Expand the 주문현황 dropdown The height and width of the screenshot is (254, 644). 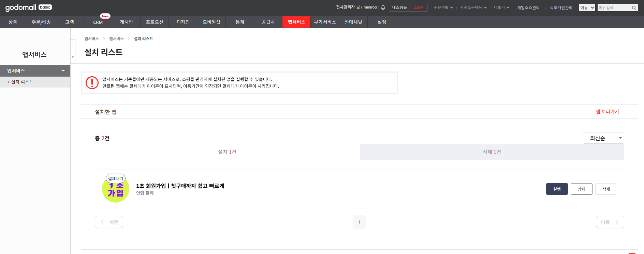(443, 7)
